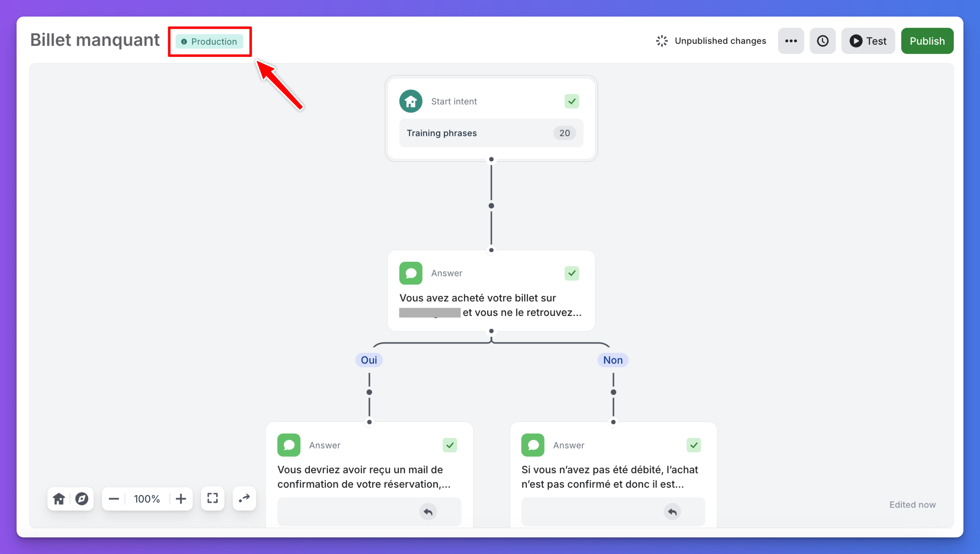Select the Oui branch label

pyautogui.click(x=369, y=360)
